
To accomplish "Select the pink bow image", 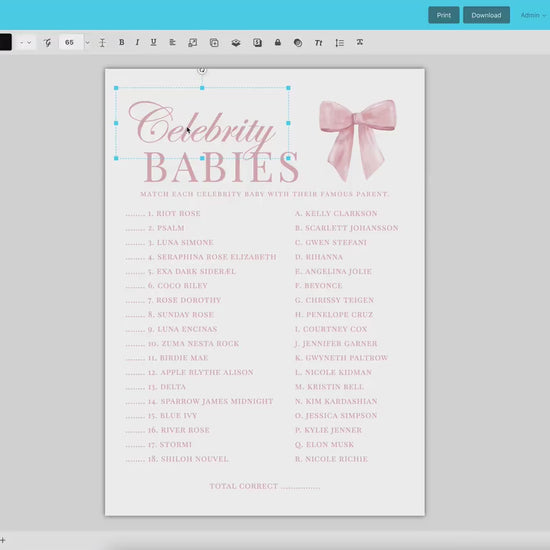I will point(357,140).
